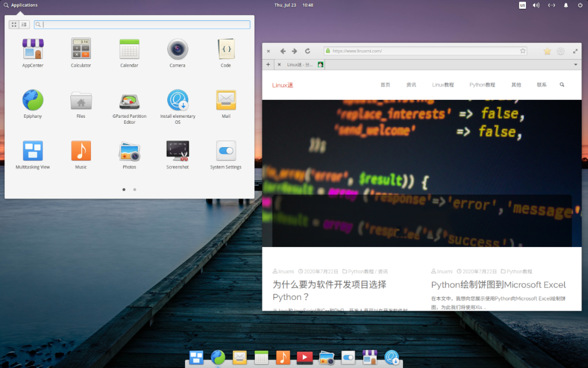
Task: Open browser preferences with the gear icon
Action: pos(560,51)
